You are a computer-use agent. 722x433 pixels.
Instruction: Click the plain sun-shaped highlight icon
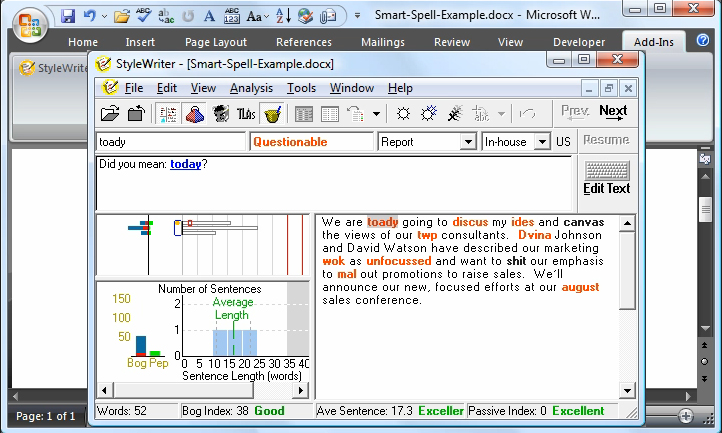403,114
